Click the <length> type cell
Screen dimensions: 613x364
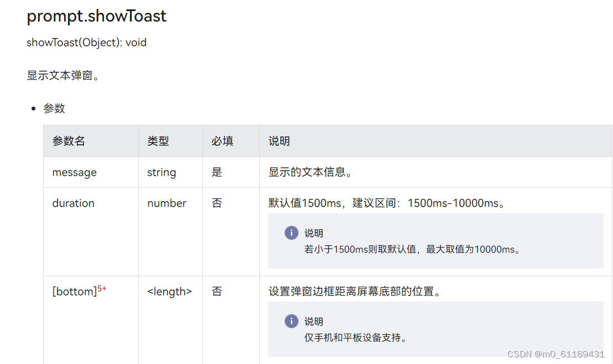(170, 291)
